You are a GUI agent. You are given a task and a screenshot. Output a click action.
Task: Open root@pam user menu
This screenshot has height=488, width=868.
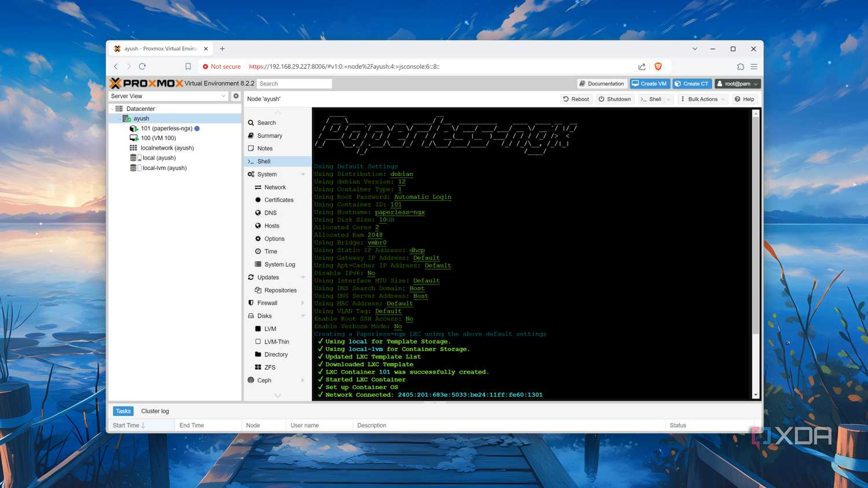[x=737, y=84]
